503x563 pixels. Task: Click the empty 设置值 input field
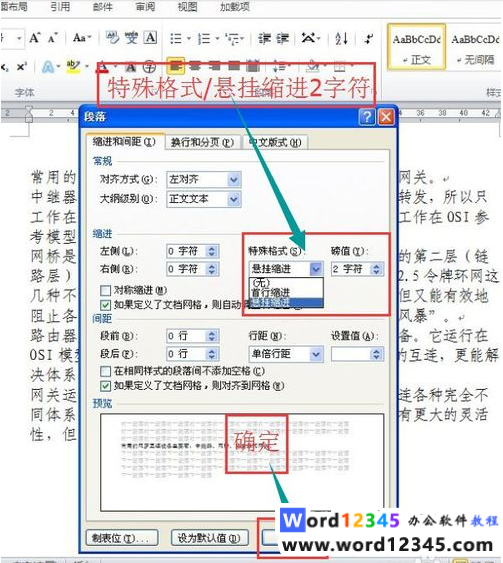click(351, 354)
